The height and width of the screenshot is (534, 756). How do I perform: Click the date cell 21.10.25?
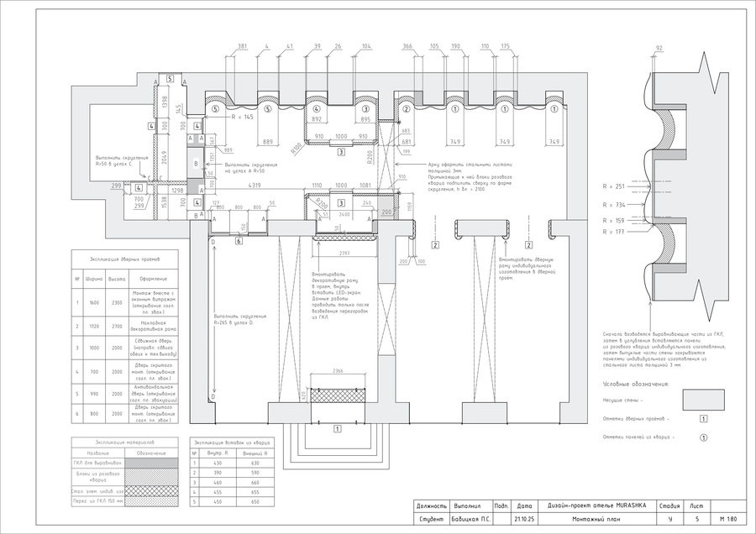524,519
